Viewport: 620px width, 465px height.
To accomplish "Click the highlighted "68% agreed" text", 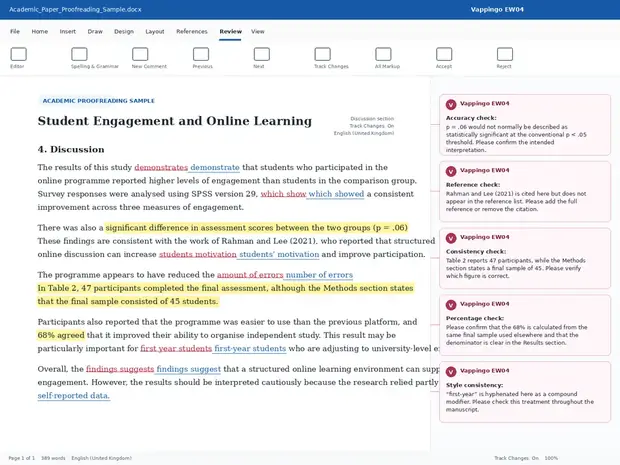I will (61, 335).
